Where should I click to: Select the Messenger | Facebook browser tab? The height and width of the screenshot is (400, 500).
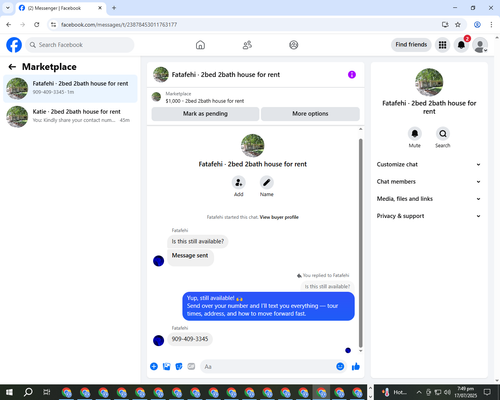pyautogui.click(x=60, y=8)
